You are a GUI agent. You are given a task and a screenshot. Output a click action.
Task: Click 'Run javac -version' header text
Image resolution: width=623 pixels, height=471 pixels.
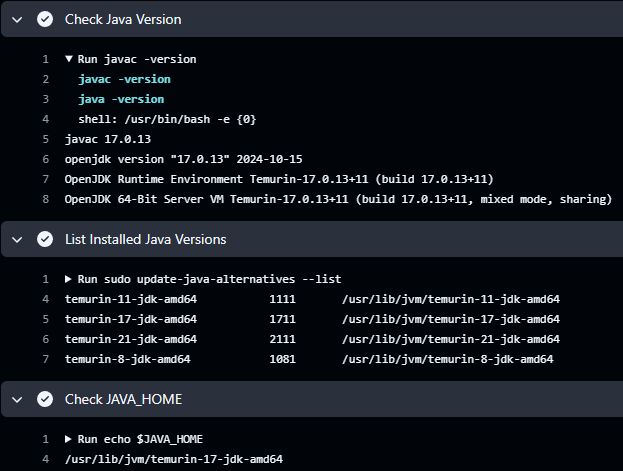(137, 59)
